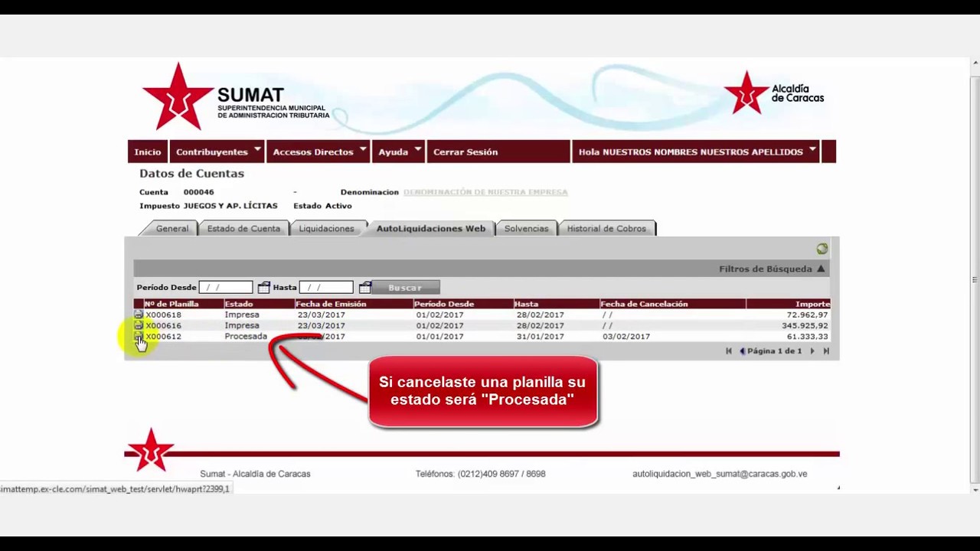The height and width of the screenshot is (551, 980).
Task: Click the Período Desde date field
Action: pos(225,288)
